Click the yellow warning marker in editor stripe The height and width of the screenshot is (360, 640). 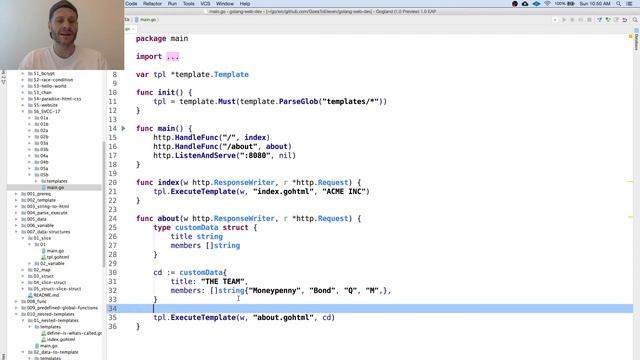pyautogui.click(x=631, y=37)
